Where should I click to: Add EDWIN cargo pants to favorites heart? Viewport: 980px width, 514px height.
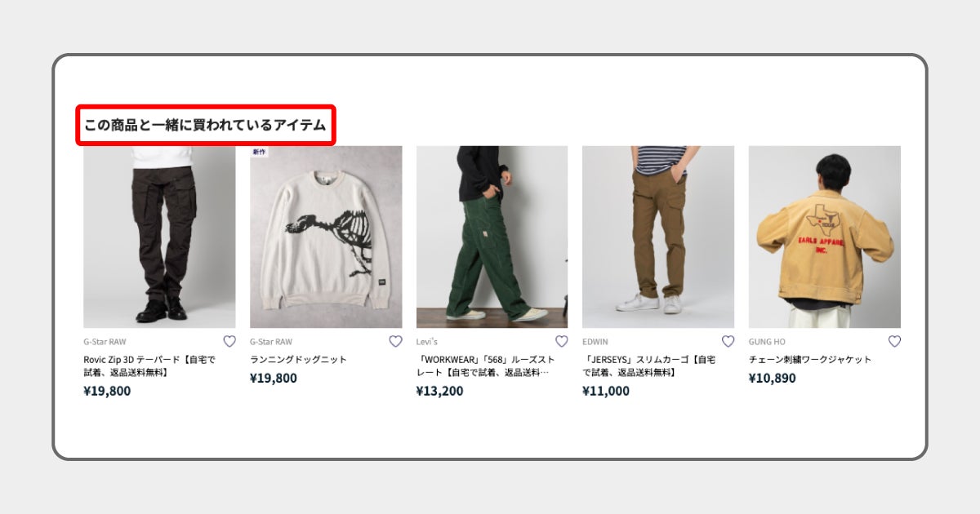[x=728, y=342]
